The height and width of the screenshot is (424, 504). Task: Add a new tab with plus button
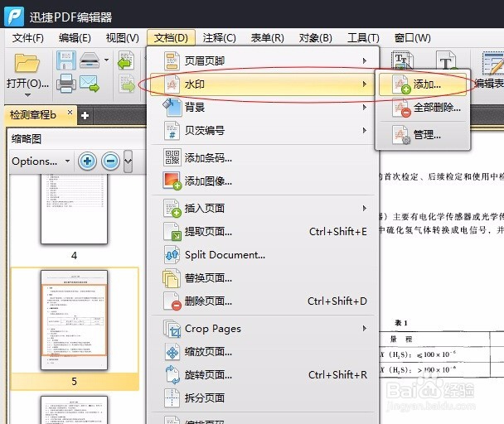click(85, 116)
